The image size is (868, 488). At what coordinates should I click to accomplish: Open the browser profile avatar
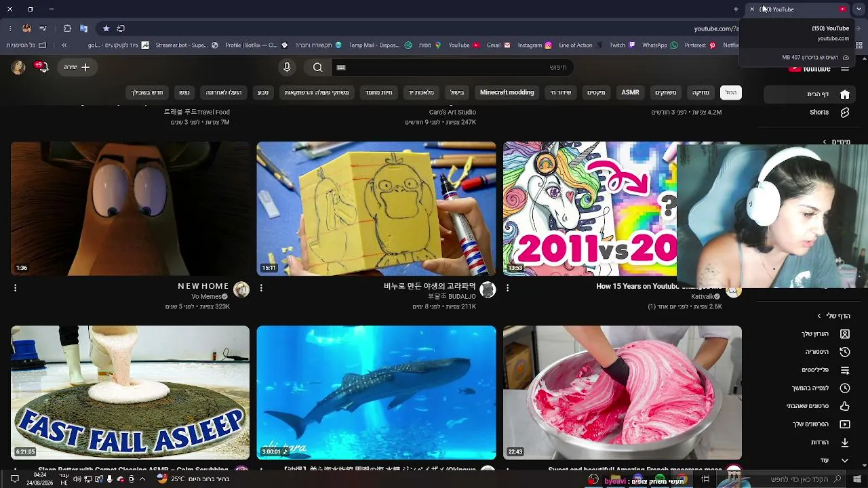point(26,28)
